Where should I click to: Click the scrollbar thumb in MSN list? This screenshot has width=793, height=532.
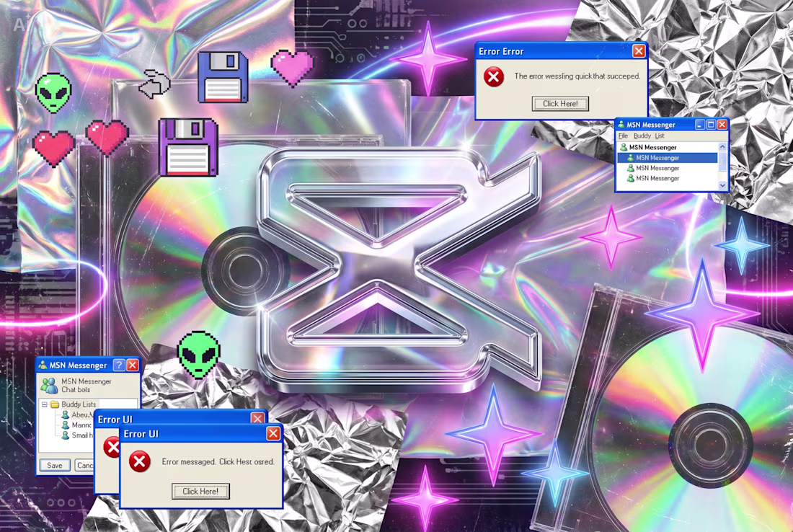coord(722,161)
